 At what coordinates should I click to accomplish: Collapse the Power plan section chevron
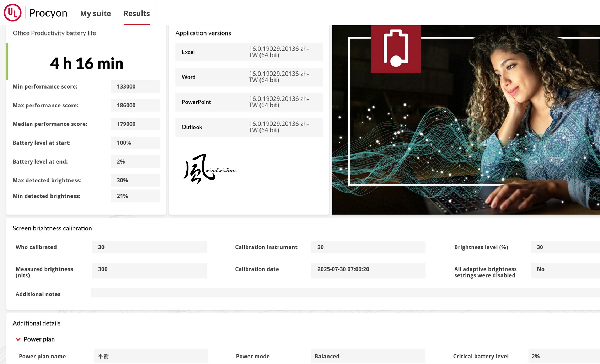18,339
